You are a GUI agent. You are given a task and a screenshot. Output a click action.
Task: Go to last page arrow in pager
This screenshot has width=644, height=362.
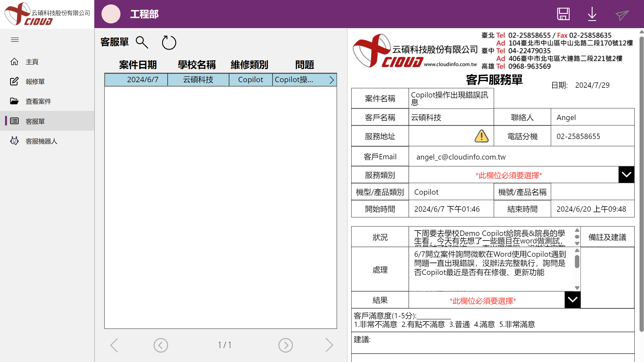[x=329, y=345]
